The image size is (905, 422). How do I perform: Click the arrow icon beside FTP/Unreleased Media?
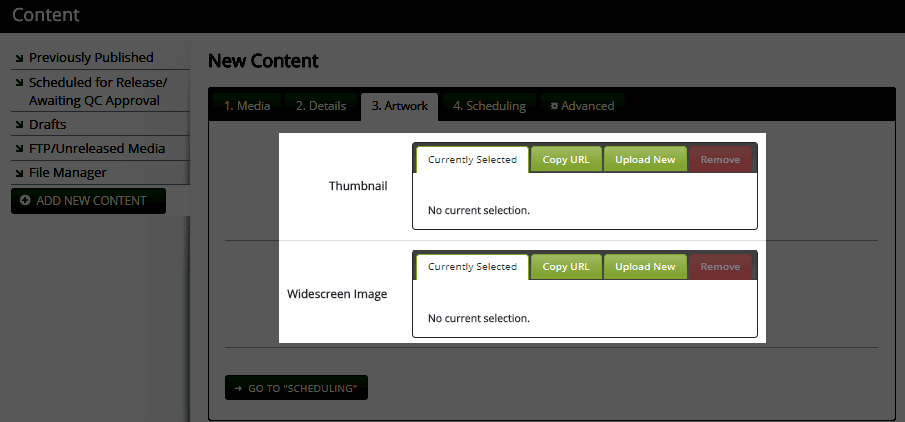click(x=20, y=149)
